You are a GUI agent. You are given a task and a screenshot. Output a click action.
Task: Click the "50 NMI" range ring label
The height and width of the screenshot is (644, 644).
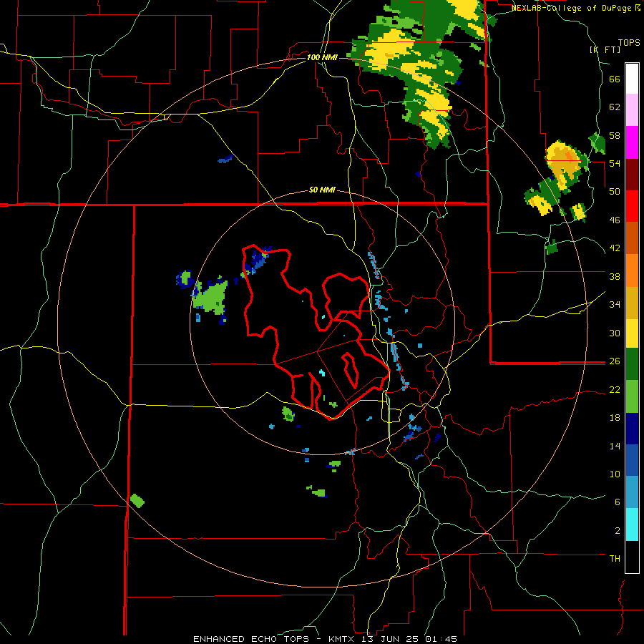[322, 190]
